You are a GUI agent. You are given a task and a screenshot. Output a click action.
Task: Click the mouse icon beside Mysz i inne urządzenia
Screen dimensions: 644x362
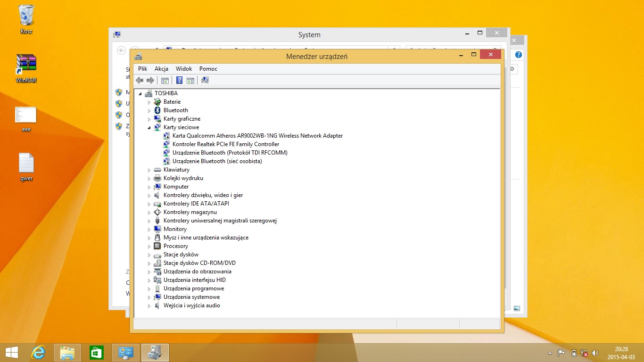pos(157,238)
